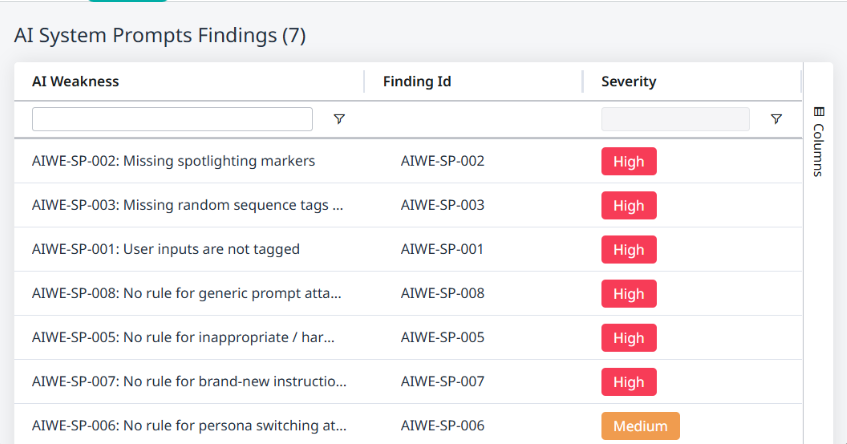Viewport: 847px width, 444px height.
Task: Select the Missing random sequence tags row
Action: [x=188, y=205]
